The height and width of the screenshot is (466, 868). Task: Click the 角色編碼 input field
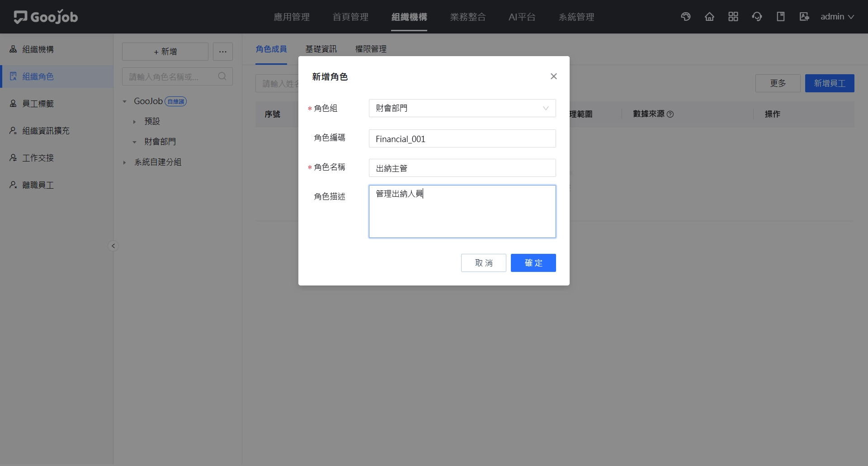click(x=462, y=138)
